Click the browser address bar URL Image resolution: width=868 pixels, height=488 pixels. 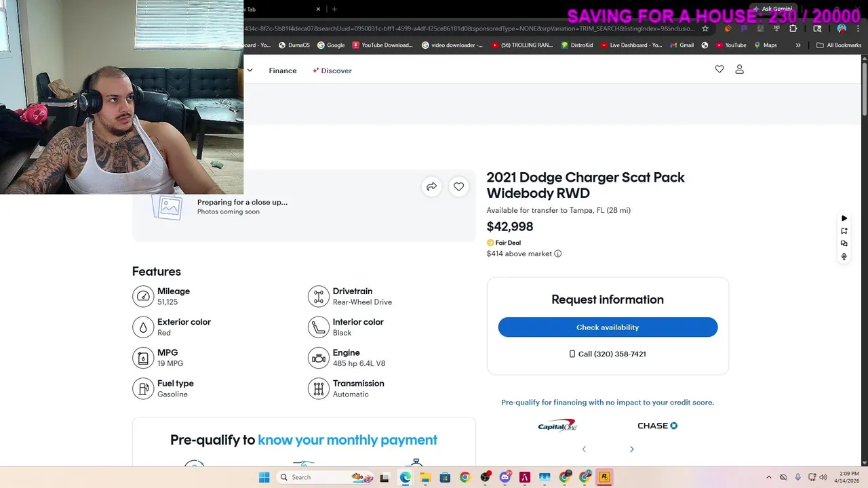tap(470, 28)
